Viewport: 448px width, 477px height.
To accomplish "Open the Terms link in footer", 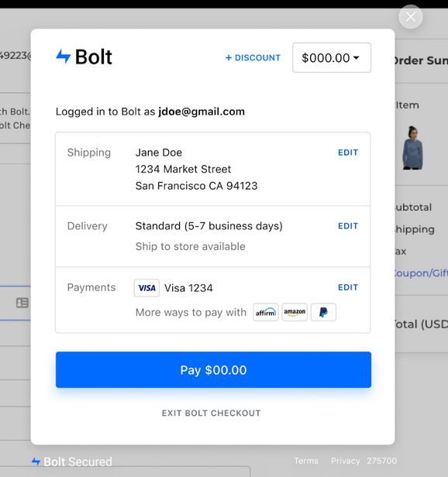I will pos(306,461).
